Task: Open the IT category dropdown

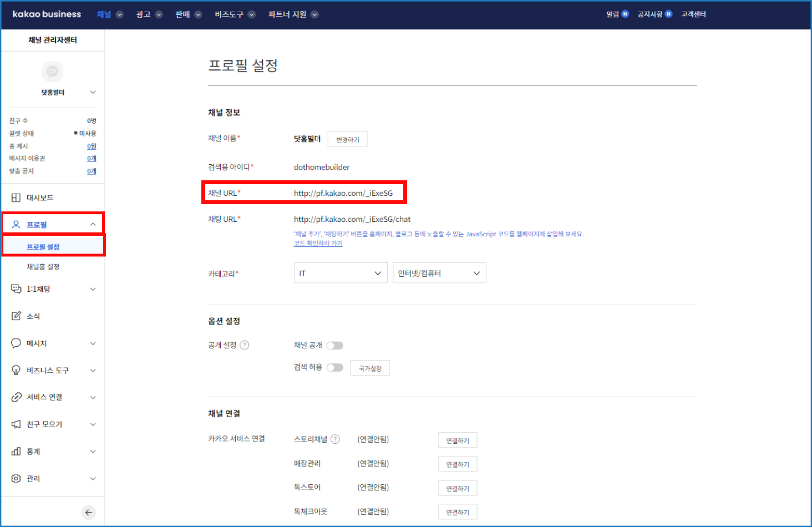Action: tap(340, 273)
